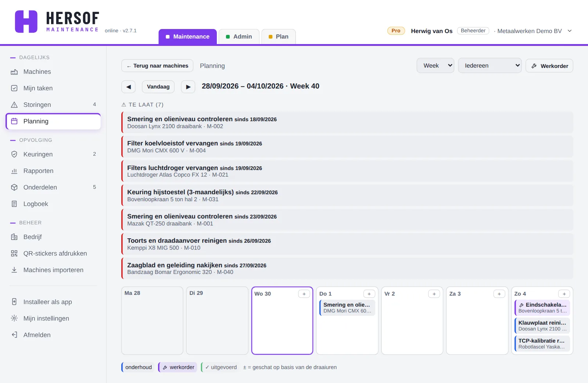Open the Iedereen filter dropdown
The width and height of the screenshot is (588, 383).
[490, 66]
